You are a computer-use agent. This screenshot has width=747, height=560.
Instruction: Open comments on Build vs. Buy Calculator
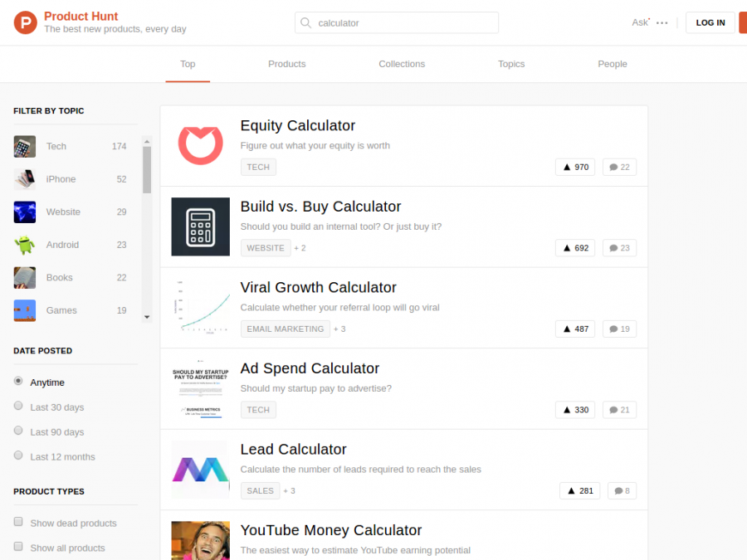(619, 247)
